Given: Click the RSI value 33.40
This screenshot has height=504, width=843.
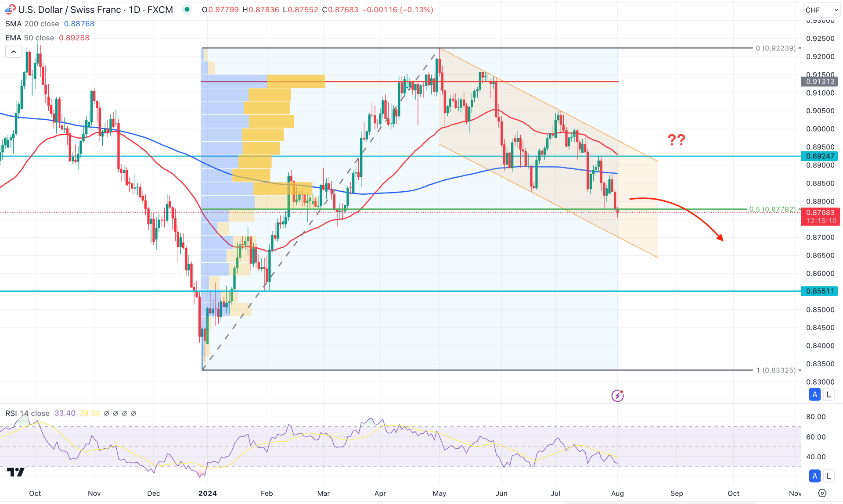Looking at the screenshot, I should [x=65, y=413].
